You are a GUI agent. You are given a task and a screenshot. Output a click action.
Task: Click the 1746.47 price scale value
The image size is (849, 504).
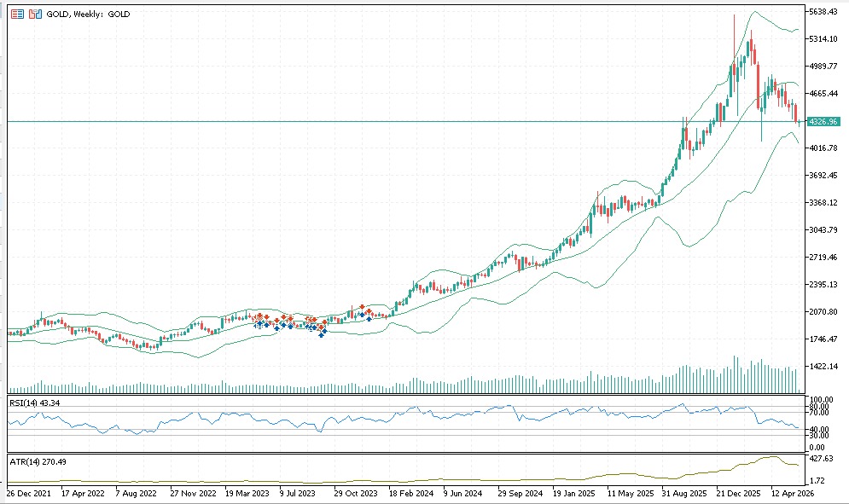(x=824, y=339)
